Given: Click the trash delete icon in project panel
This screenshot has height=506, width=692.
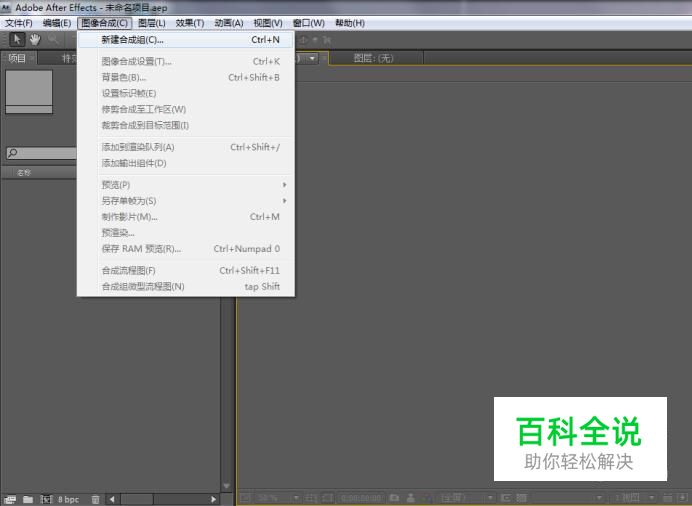Looking at the screenshot, I should click(x=95, y=499).
